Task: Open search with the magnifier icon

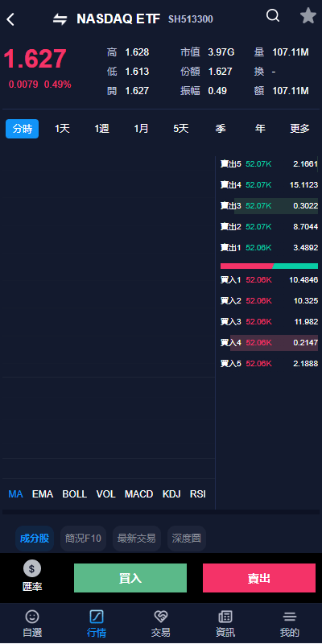Action: [273, 16]
